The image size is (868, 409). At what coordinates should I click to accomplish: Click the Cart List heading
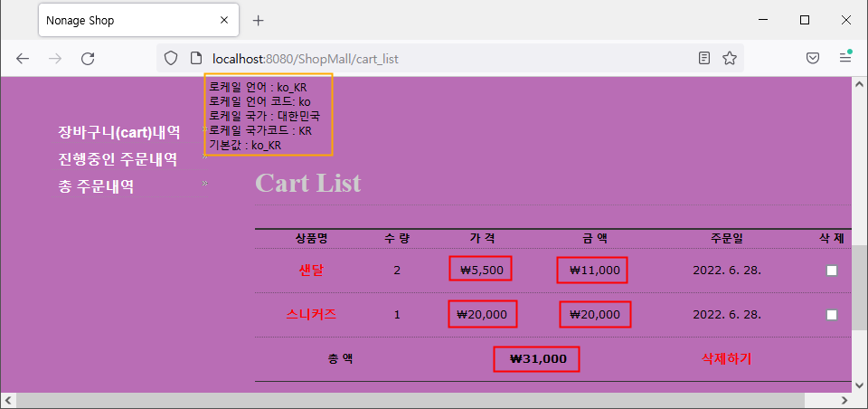[308, 183]
